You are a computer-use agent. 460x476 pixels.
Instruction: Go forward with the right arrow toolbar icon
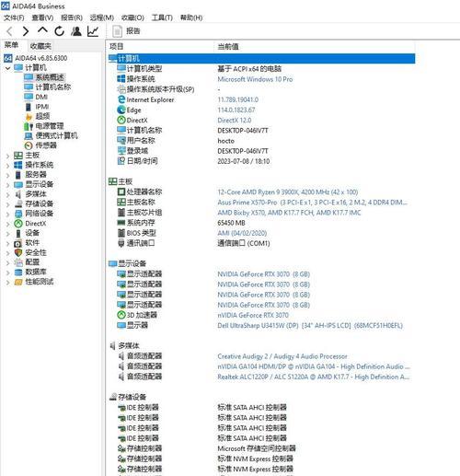pos(26,31)
